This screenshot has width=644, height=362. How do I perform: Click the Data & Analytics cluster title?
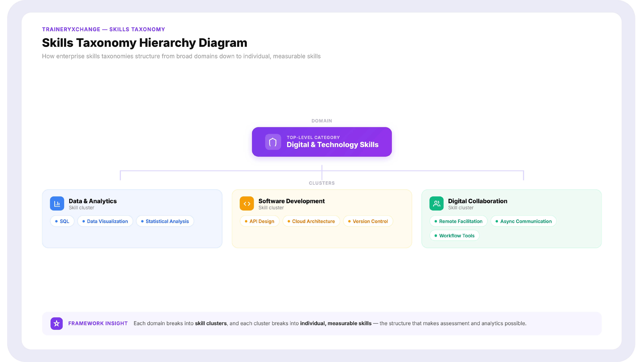[93, 201]
